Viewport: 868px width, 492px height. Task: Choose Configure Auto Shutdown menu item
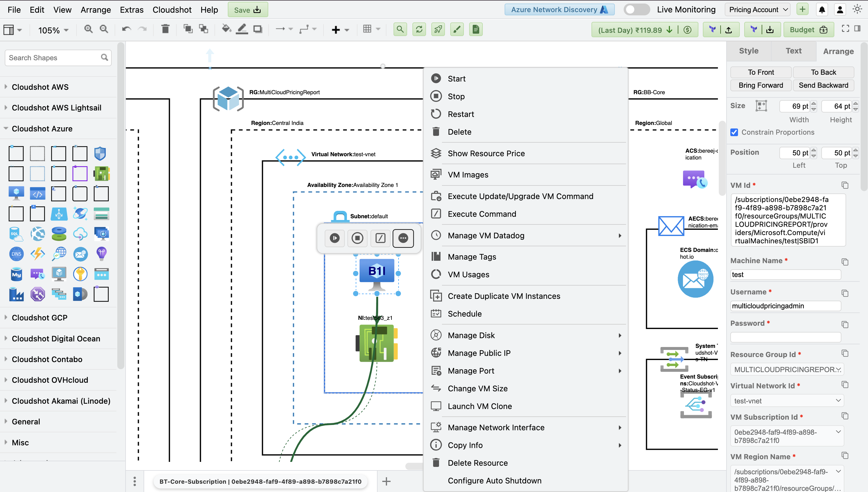tap(526, 480)
